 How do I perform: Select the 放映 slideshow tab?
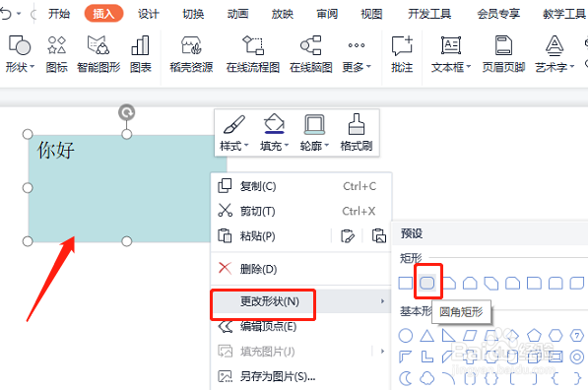click(282, 14)
